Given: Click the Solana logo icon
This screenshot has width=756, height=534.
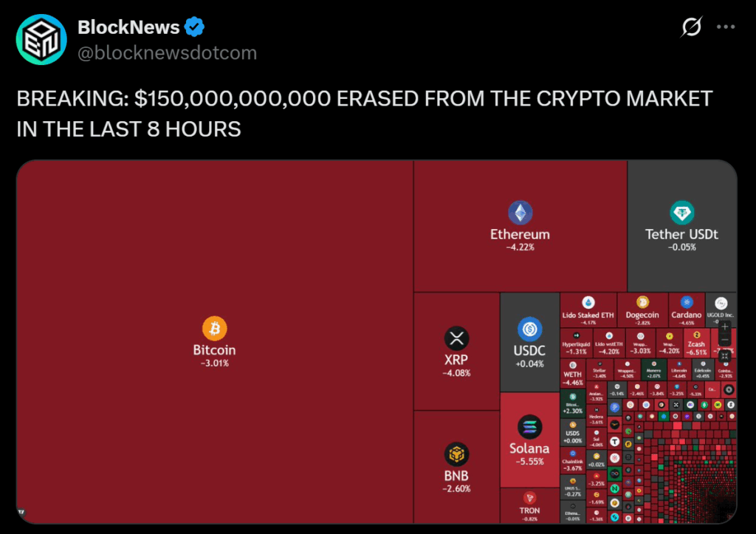Looking at the screenshot, I should (x=529, y=426).
